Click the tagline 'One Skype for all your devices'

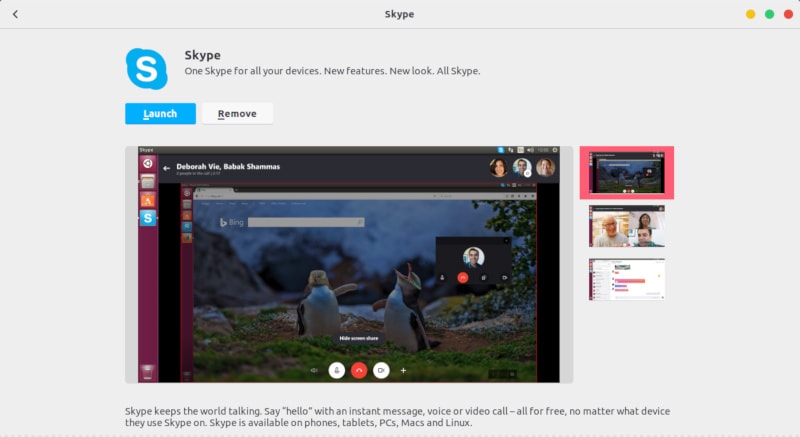click(332, 71)
